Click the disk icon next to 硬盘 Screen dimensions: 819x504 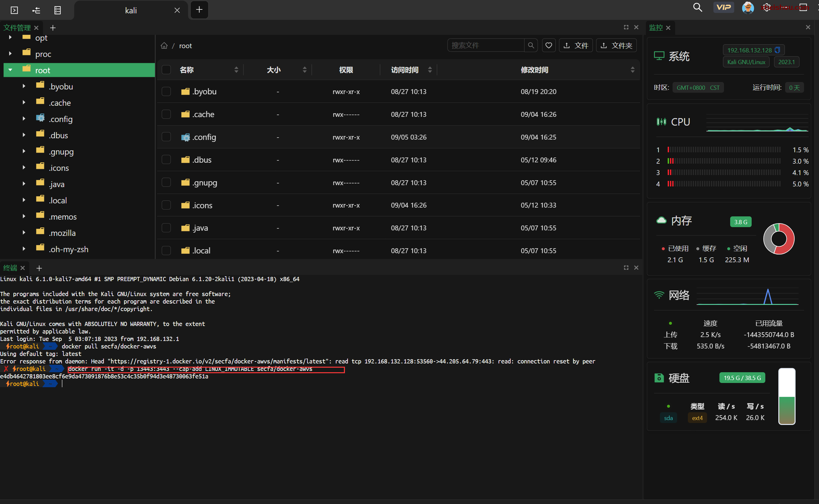tap(659, 378)
